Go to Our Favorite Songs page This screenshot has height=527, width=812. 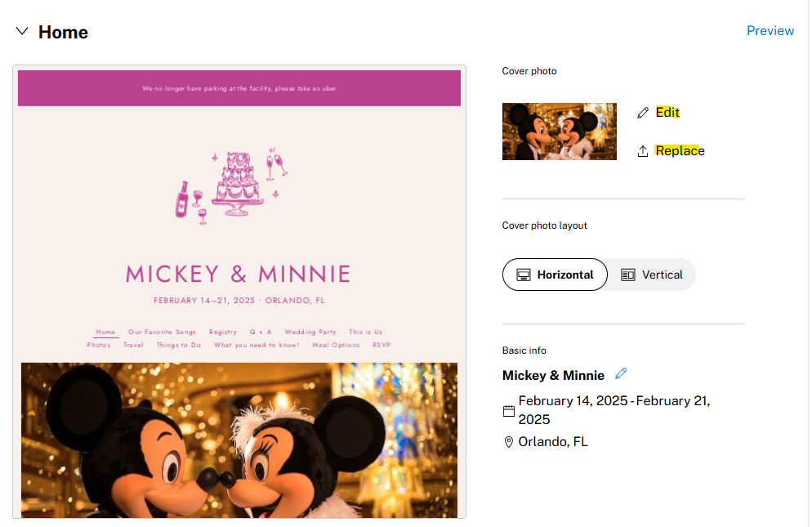[162, 333]
